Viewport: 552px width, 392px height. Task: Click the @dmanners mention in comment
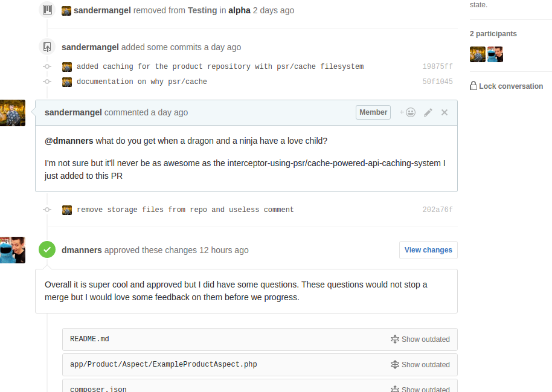tap(69, 141)
